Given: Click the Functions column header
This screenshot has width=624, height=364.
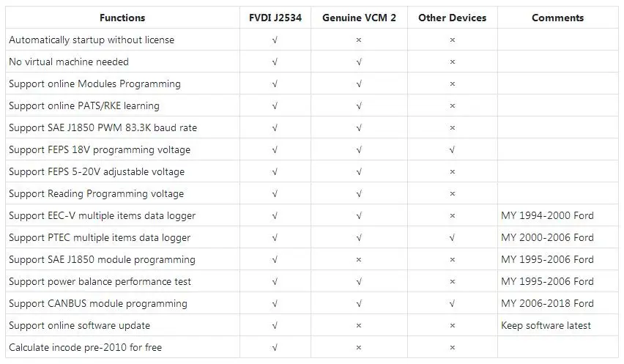Looking at the screenshot, I should pos(122,18).
